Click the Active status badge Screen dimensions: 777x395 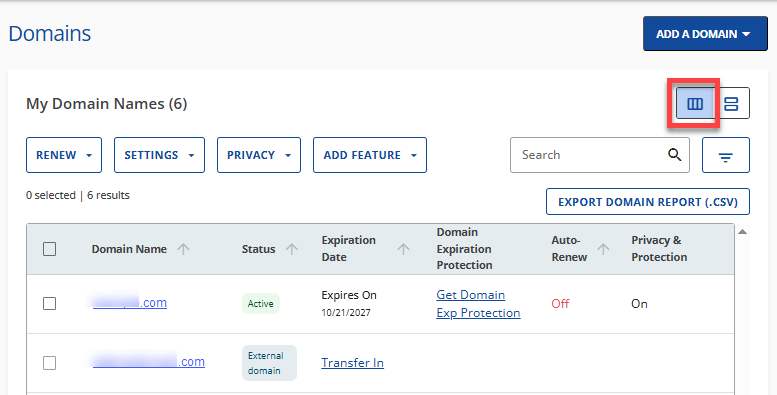(x=261, y=304)
